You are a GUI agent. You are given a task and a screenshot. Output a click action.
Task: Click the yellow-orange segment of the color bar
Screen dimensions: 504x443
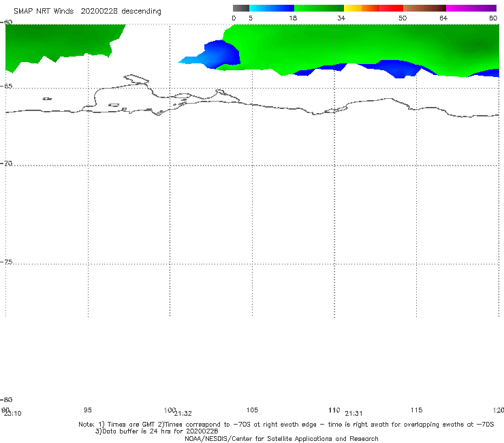pyautogui.click(x=361, y=8)
